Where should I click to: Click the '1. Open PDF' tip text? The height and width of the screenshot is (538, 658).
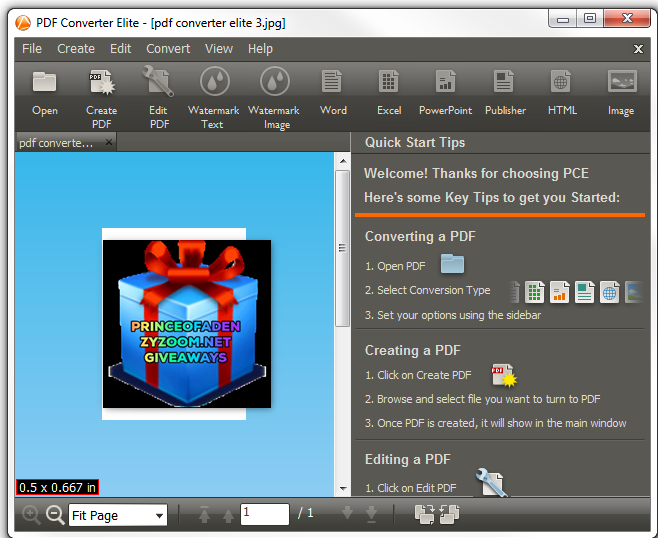[395, 266]
